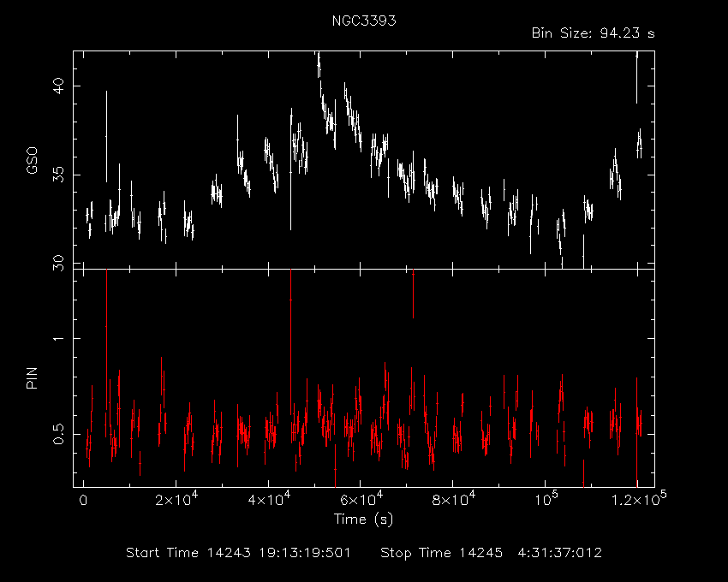Click the x-axis tick label 6×10^4

coord(361,499)
